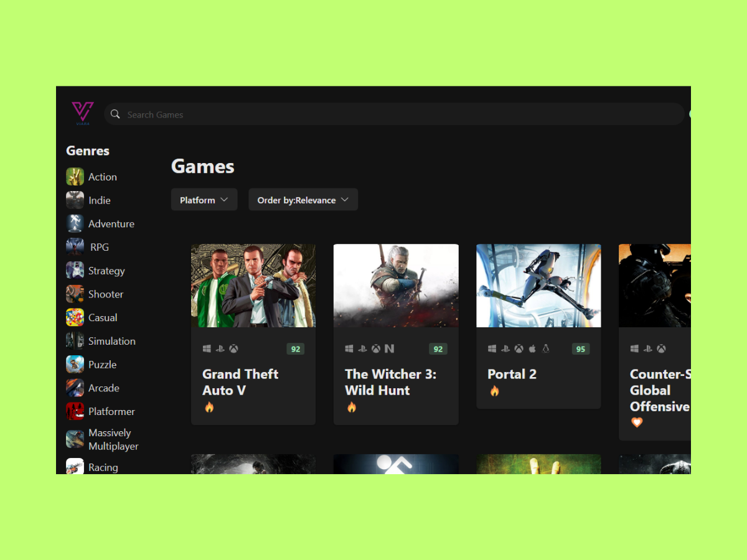Click the Massively Multiplayer genre icon
Viewport: 747px width, 560px height.
pos(75,439)
